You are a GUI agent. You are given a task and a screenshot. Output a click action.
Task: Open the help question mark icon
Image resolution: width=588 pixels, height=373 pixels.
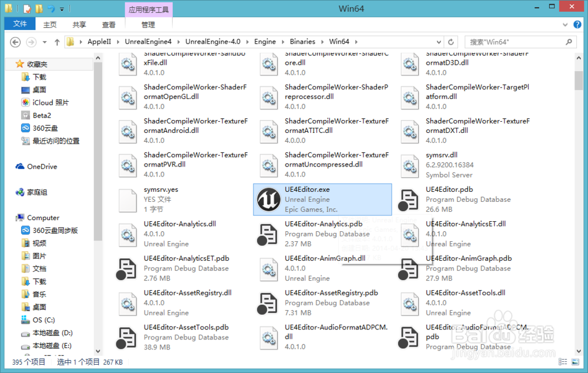coord(577,25)
